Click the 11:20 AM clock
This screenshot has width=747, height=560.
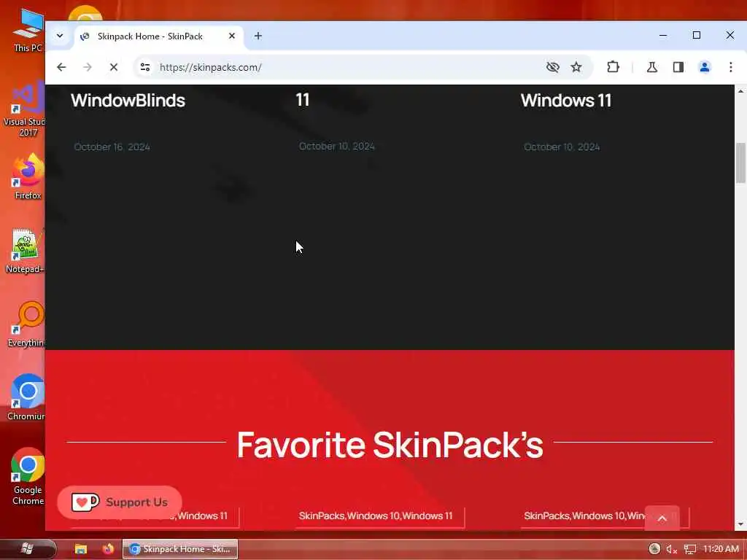tap(721, 549)
